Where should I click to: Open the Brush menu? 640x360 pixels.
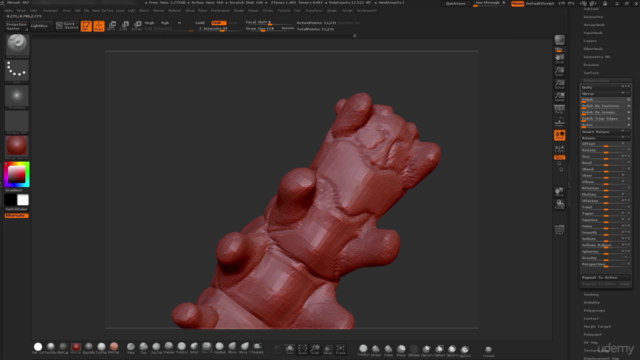(21, 11)
